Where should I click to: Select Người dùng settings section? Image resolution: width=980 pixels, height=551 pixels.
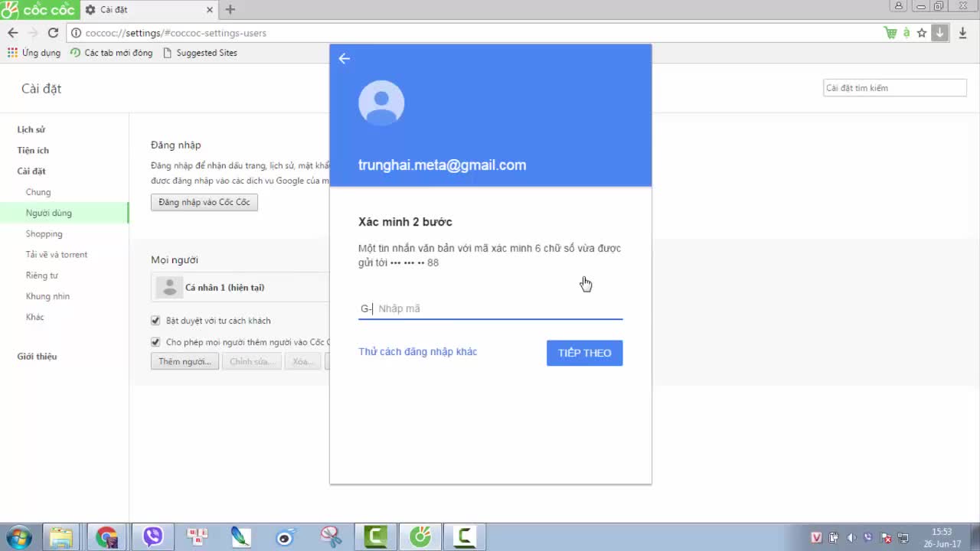[49, 213]
